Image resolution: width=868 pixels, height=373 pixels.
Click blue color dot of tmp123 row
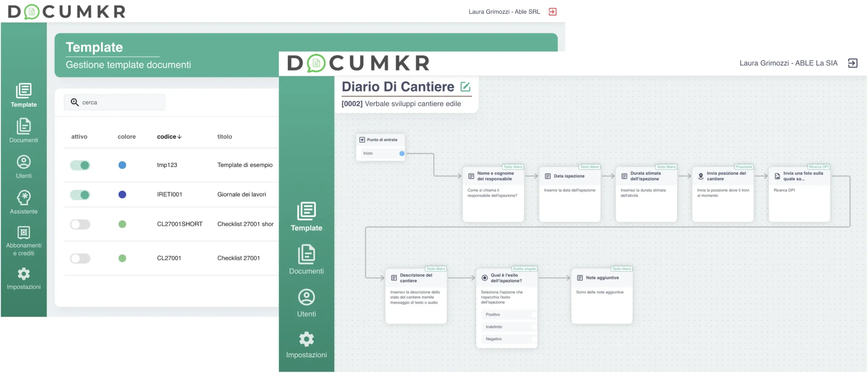(x=122, y=165)
